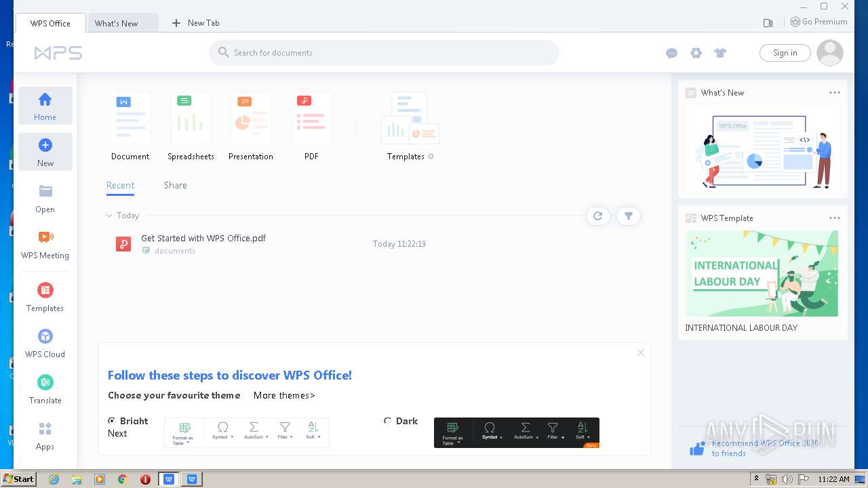This screenshot has height=488, width=868.
Task: Open the settings gear icon
Action: [696, 53]
